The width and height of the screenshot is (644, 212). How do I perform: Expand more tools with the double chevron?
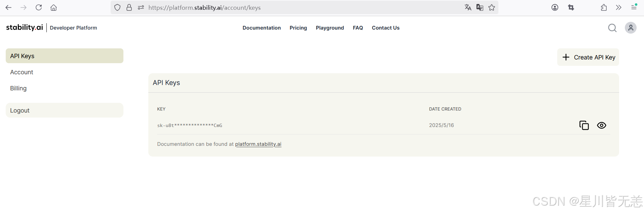[618, 7]
